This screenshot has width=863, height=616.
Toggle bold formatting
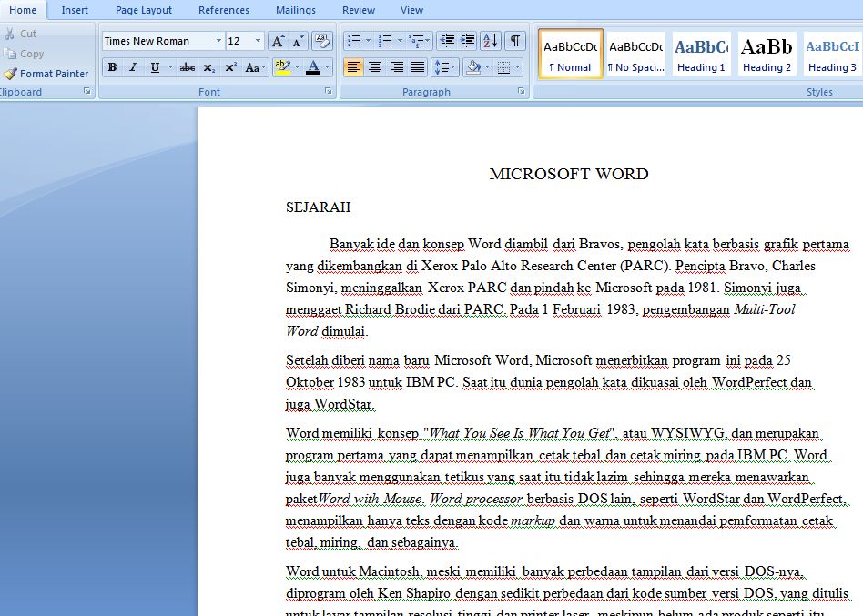click(111, 66)
